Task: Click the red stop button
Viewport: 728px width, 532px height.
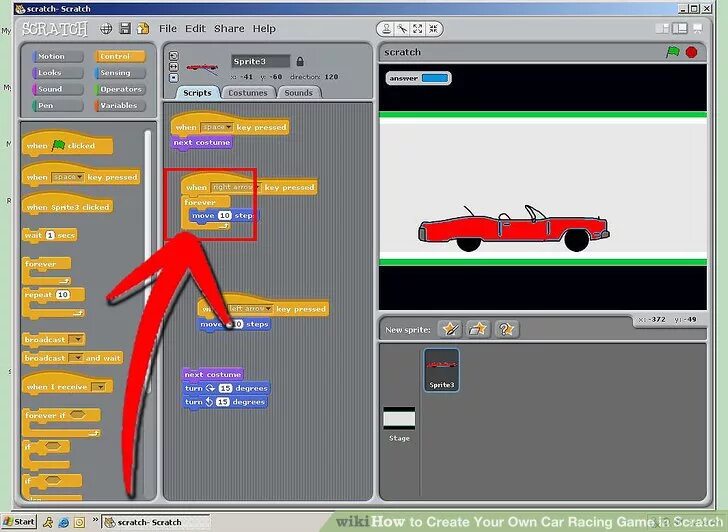Action: click(691, 52)
